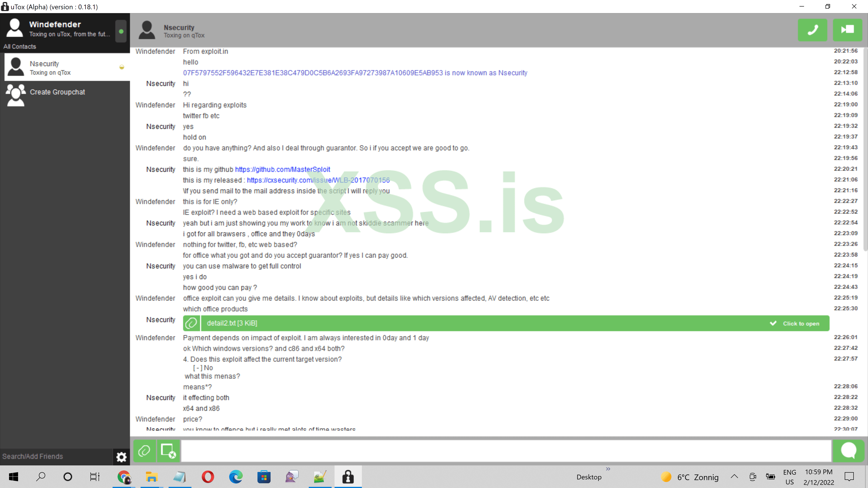Start an audio call with Nsecurity
868x488 pixels.
(x=812, y=30)
